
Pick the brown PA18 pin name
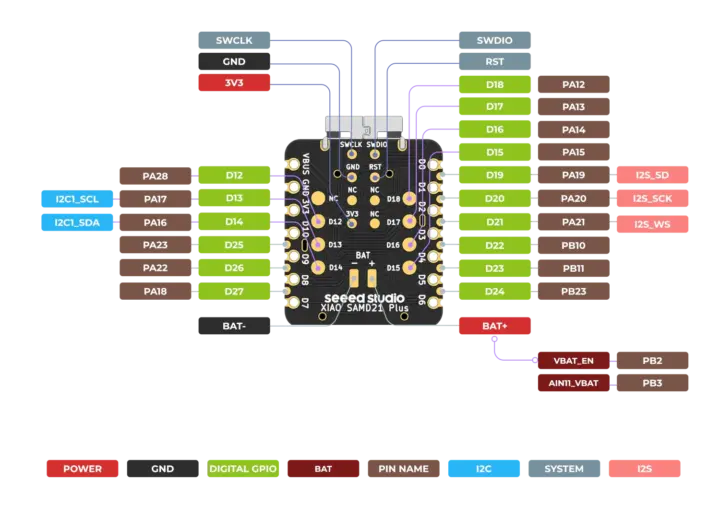155,291
